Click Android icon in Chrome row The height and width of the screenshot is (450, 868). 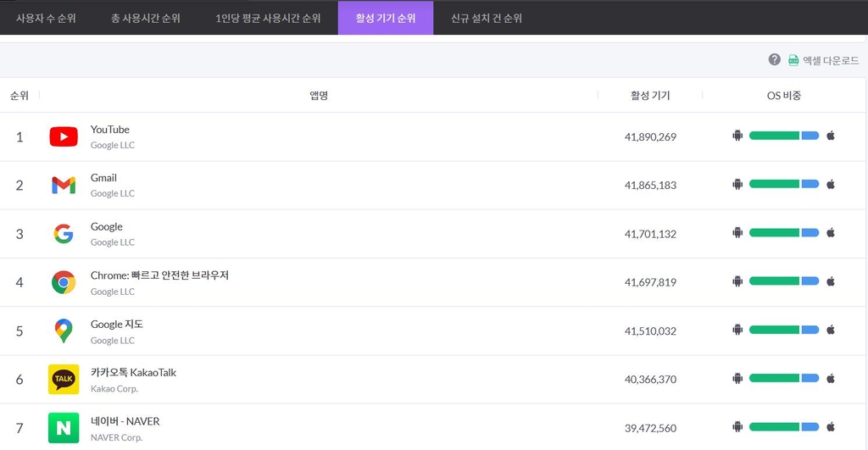pos(737,281)
